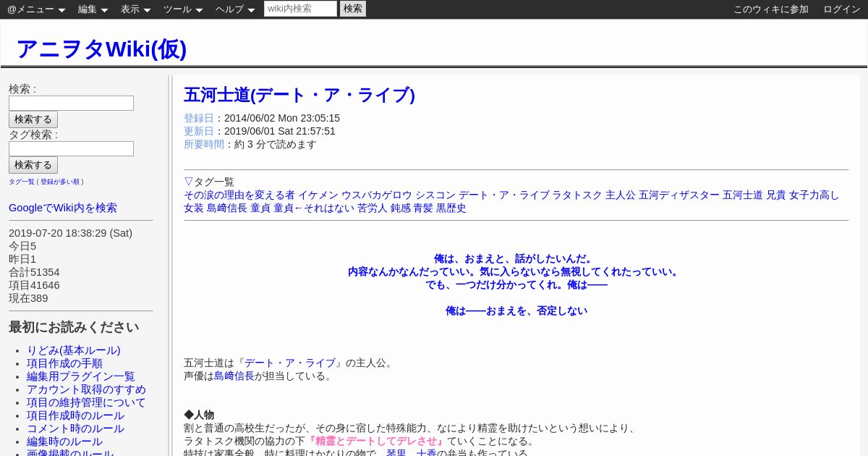Click 更新日 label text
The width and height of the screenshot is (868, 456).
click(199, 131)
